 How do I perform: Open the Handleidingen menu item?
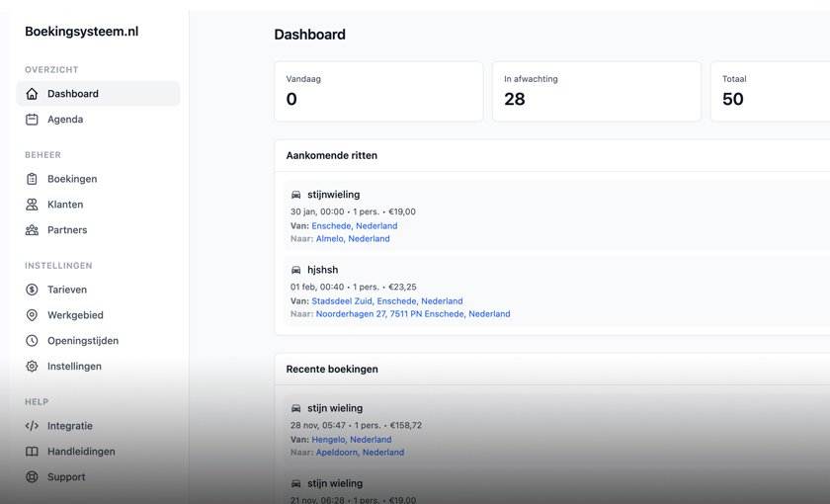(x=81, y=452)
